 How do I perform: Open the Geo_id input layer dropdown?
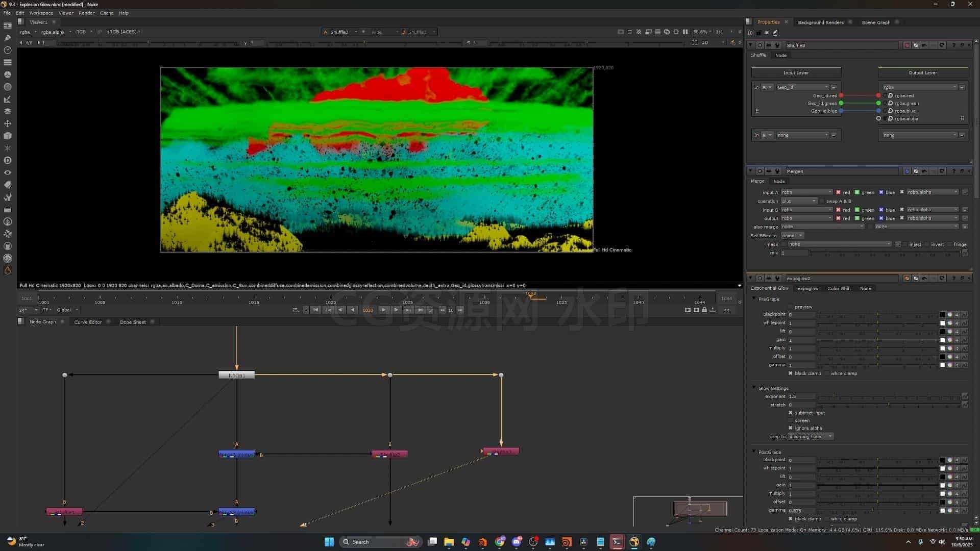click(x=803, y=87)
